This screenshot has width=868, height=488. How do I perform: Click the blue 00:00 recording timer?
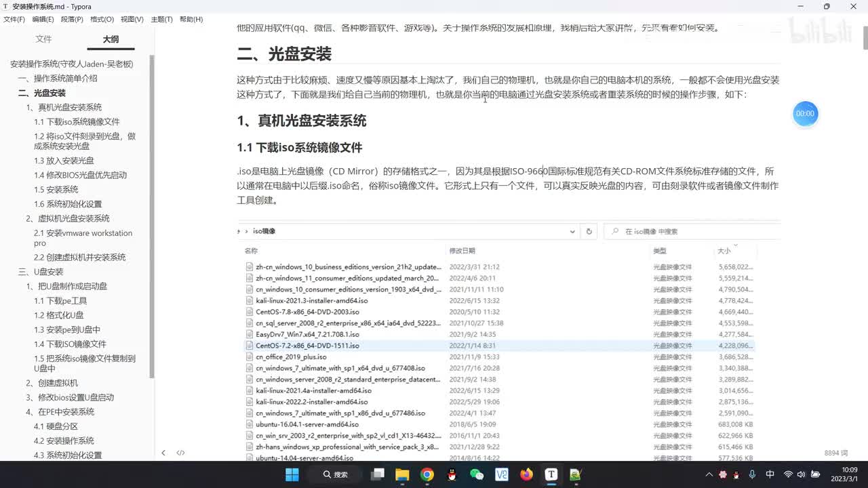click(x=805, y=113)
